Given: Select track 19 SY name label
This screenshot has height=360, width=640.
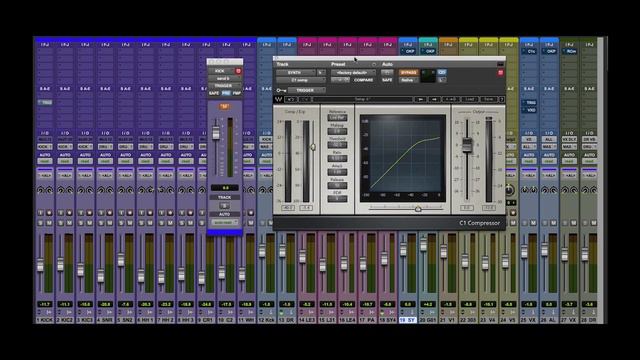Looking at the screenshot, I should (407, 320).
